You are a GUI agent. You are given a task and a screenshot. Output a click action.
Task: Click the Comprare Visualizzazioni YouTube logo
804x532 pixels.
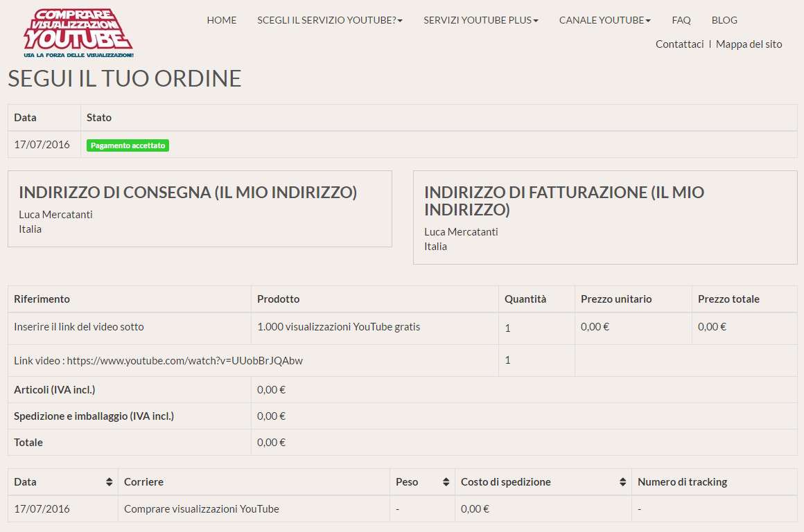(x=78, y=33)
